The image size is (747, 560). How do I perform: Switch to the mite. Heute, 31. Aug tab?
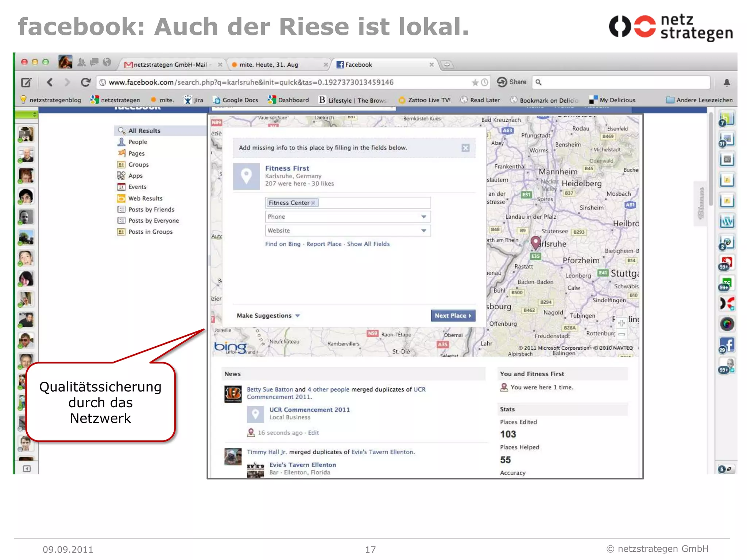279,65
